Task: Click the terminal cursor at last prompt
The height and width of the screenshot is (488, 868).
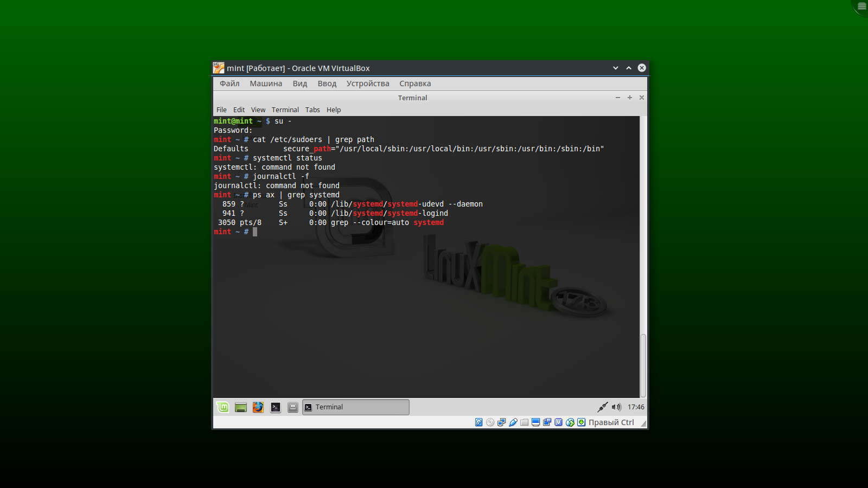Action: coord(255,232)
